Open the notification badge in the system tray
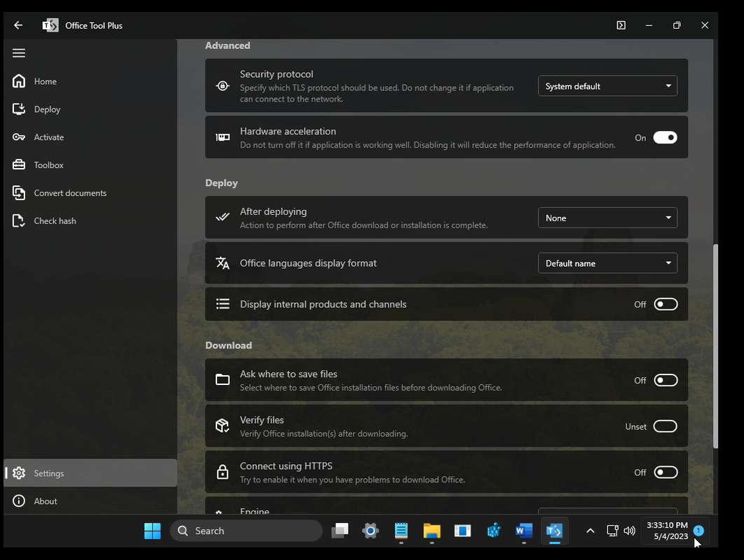 [x=698, y=531]
